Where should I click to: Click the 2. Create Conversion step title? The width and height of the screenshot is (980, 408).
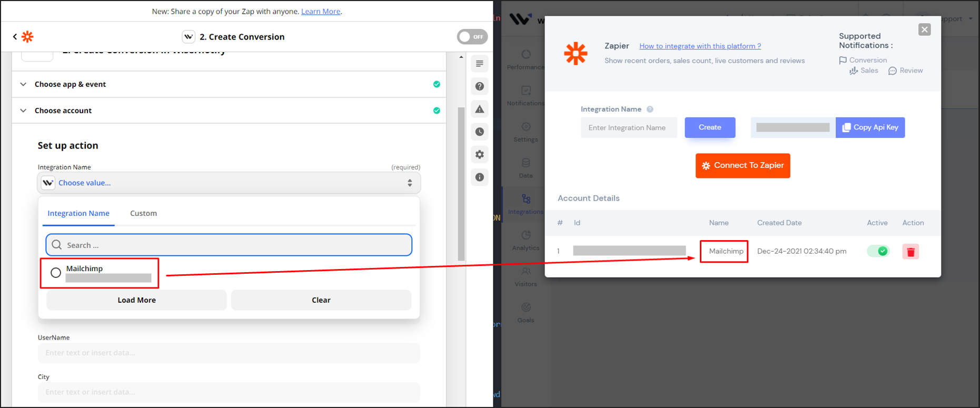coord(242,37)
